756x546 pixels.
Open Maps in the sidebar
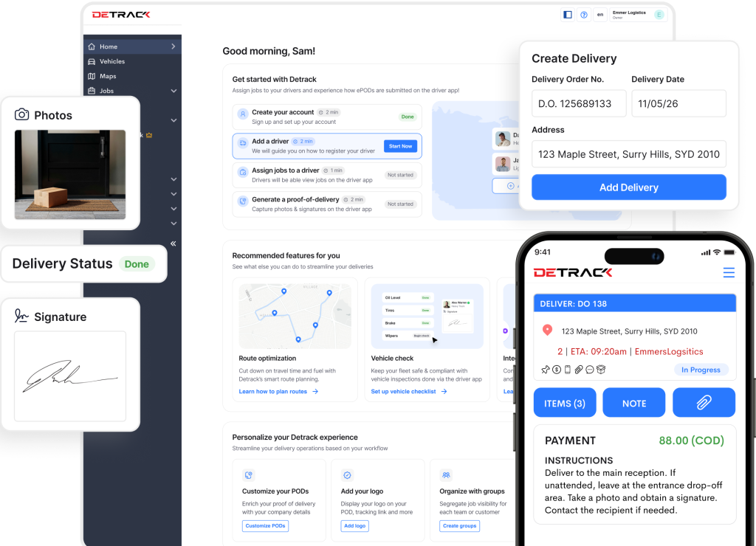[x=132, y=76]
